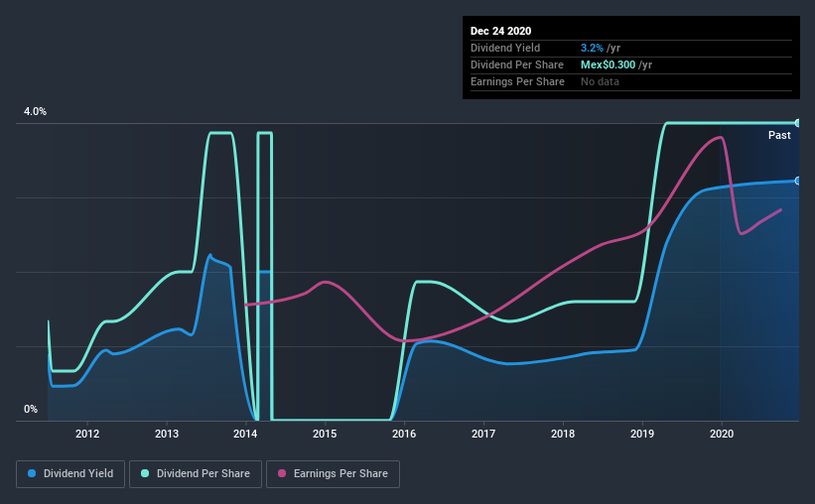
Task: Click the 2019 x-axis label
Action: click(x=642, y=434)
